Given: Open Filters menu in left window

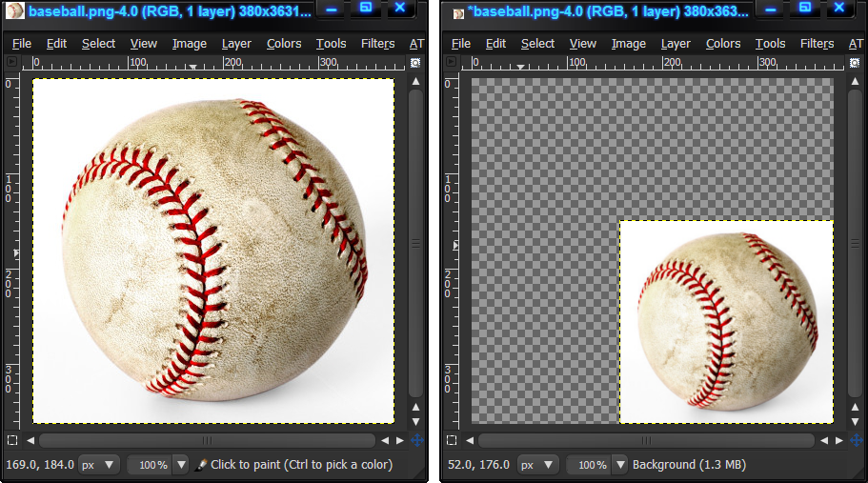Looking at the screenshot, I should 378,44.
